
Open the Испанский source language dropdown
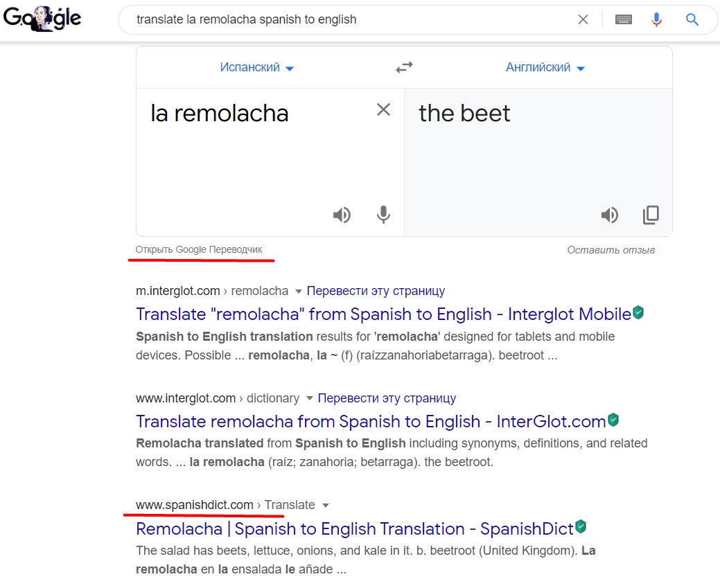pyautogui.click(x=257, y=68)
